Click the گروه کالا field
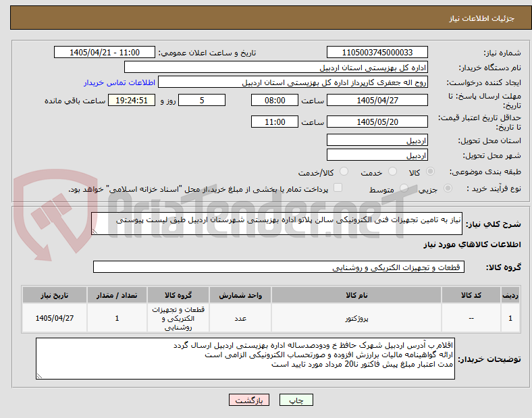Screen dimensions: 532x418 tap(279, 267)
